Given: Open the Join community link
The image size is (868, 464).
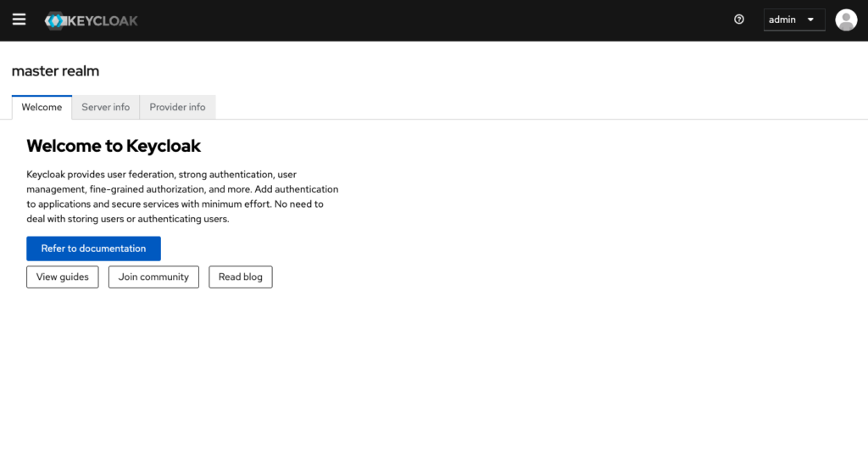Looking at the screenshot, I should click(x=153, y=277).
